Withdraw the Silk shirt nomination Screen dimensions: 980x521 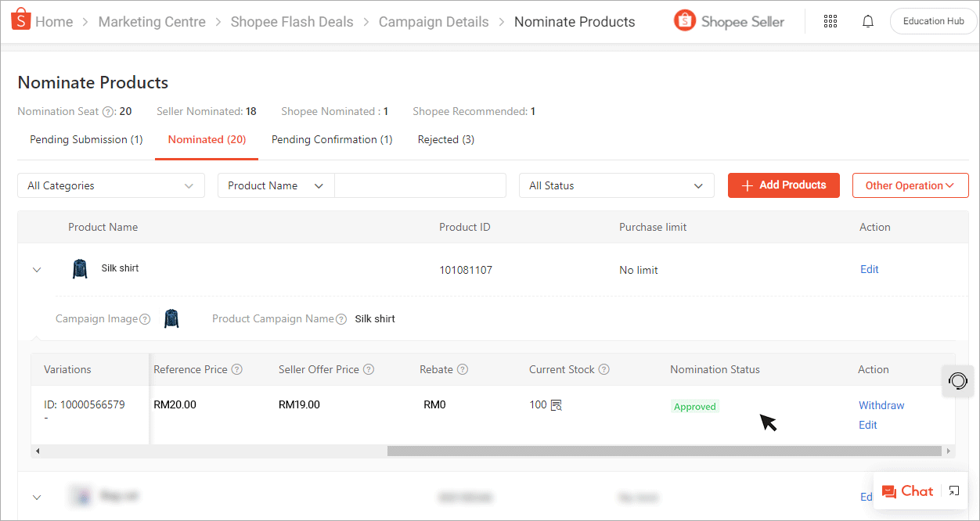click(881, 405)
